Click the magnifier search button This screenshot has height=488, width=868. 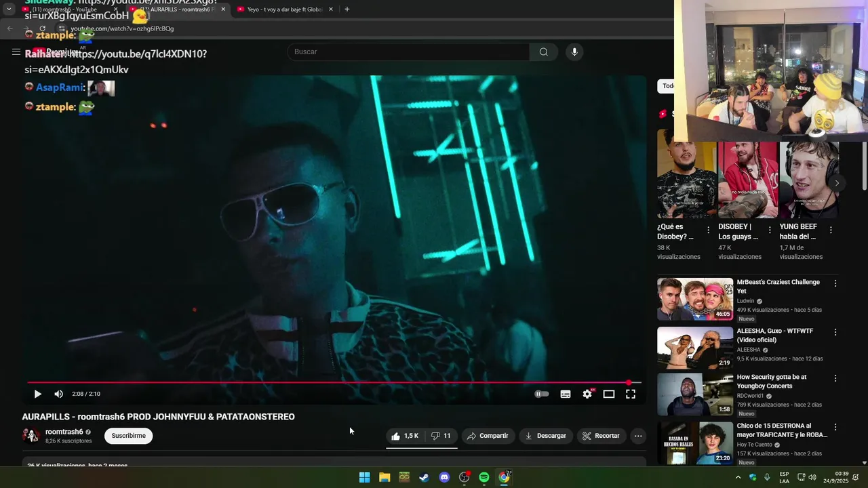544,52
